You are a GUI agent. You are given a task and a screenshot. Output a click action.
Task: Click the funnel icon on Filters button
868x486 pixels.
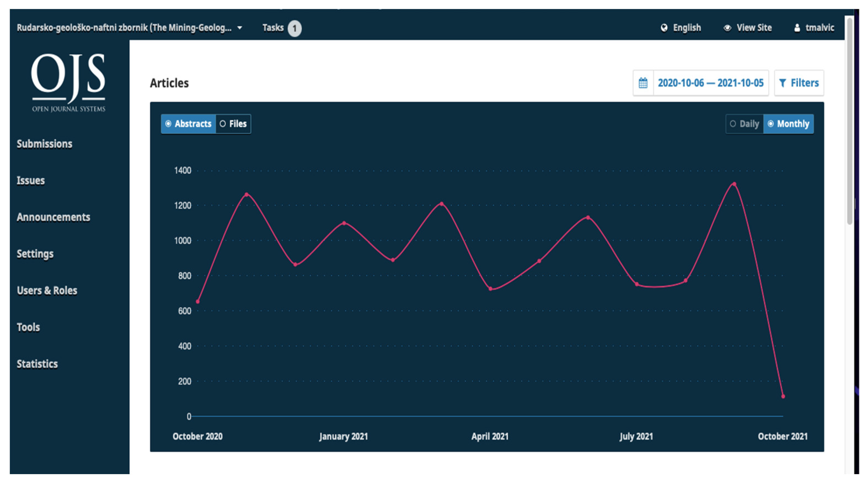coord(783,83)
